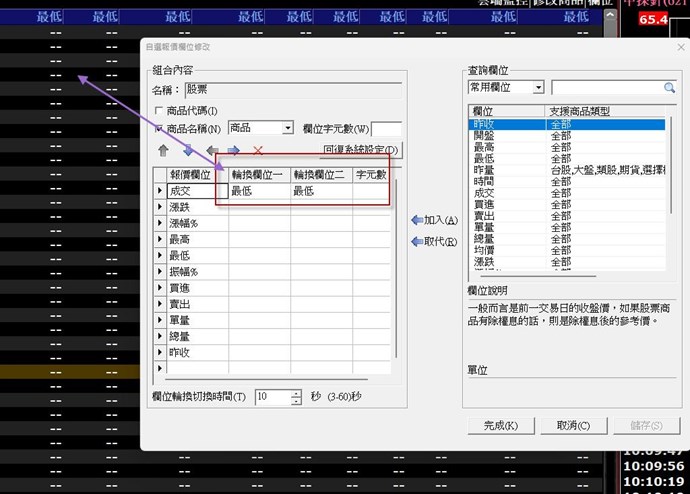Open the 商品 dropdown list
690x494 pixels.
click(x=287, y=128)
